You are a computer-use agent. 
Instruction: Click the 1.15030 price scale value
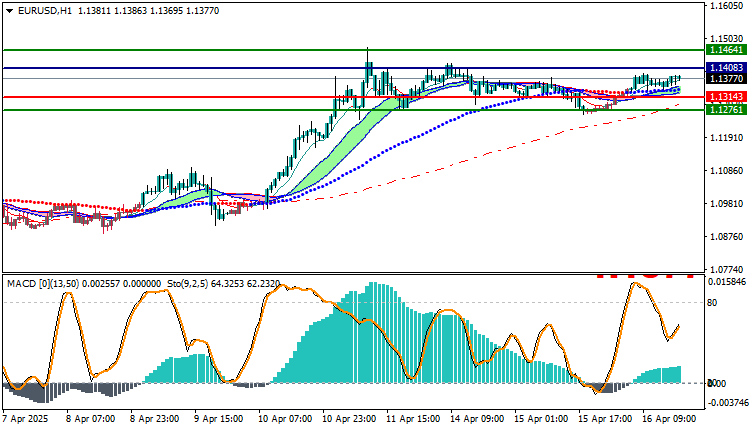click(727, 39)
